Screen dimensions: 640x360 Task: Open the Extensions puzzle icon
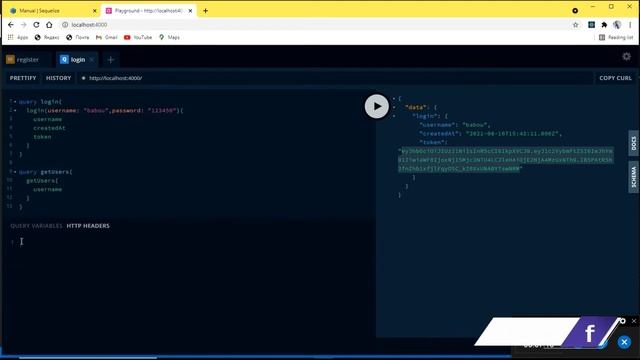pos(604,25)
